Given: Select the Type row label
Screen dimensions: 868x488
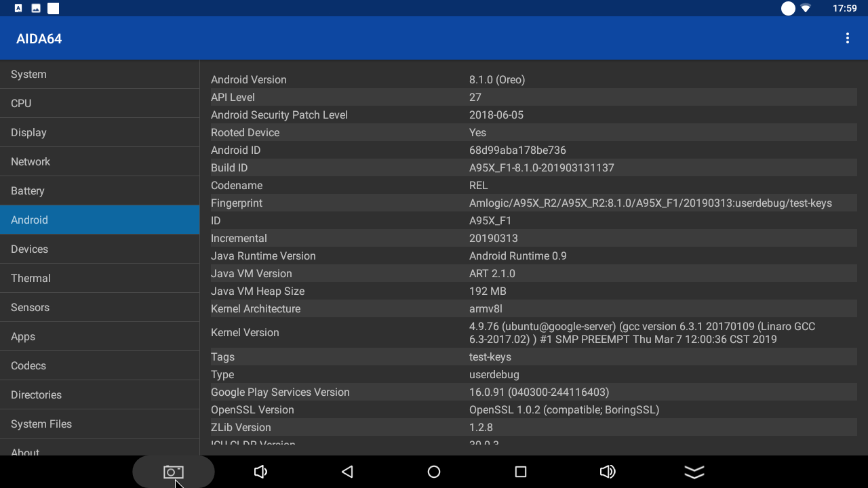Looking at the screenshot, I should pos(222,375).
